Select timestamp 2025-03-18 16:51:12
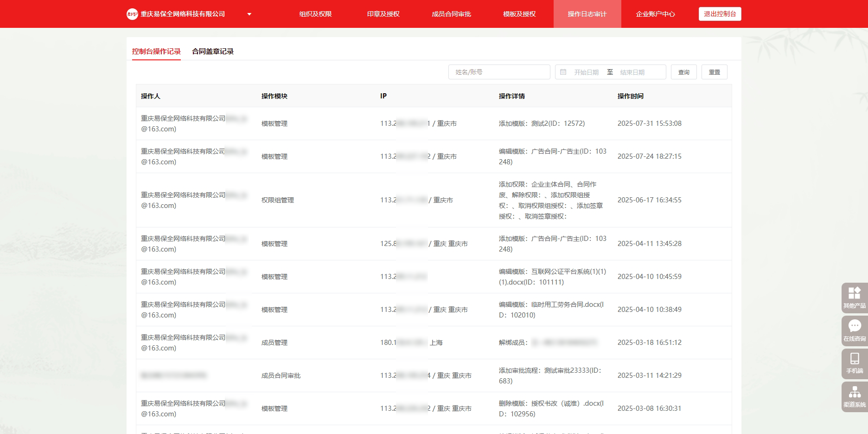This screenshot has width=868, height=434. coord(649,343)
